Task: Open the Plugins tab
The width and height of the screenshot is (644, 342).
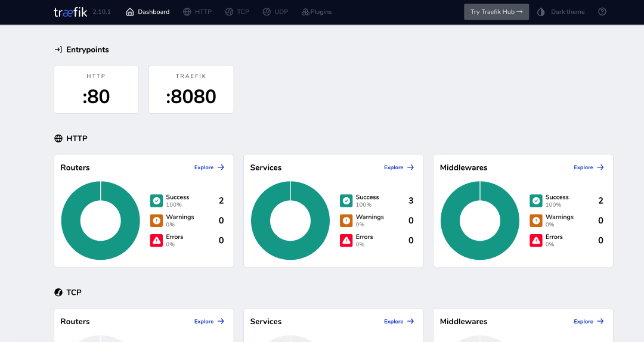Action: click(x=316, y=12)
